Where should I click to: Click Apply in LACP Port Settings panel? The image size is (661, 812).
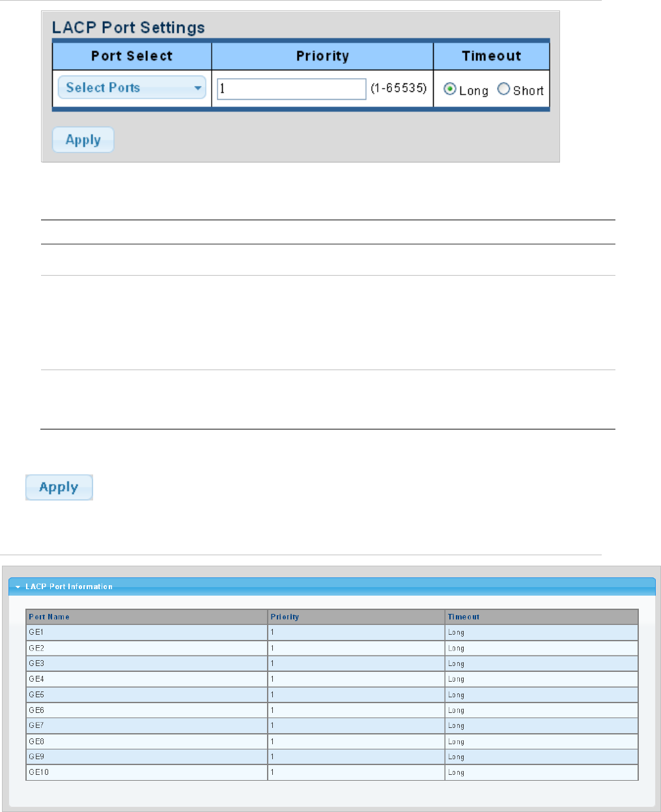click(83, 140)
